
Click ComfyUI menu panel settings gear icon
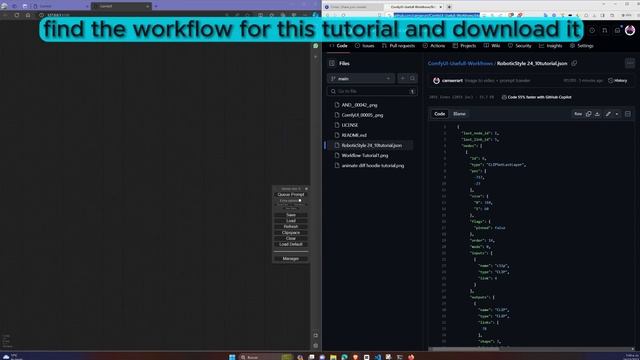(x=306, y=189)
